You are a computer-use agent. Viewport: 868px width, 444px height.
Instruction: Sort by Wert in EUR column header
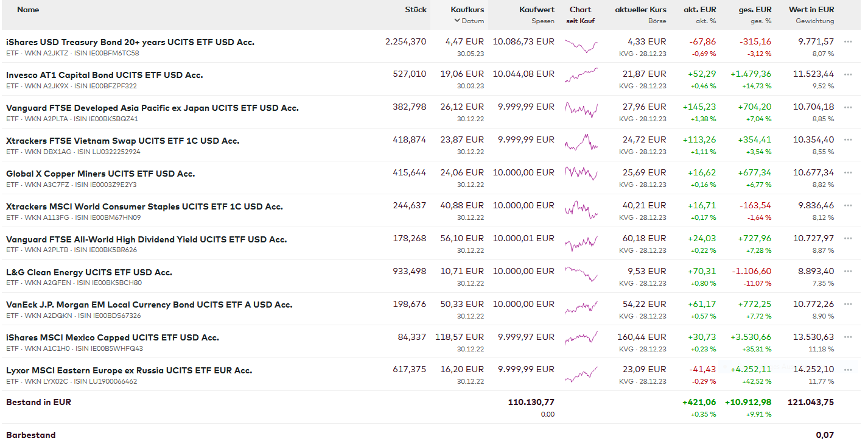811,10
